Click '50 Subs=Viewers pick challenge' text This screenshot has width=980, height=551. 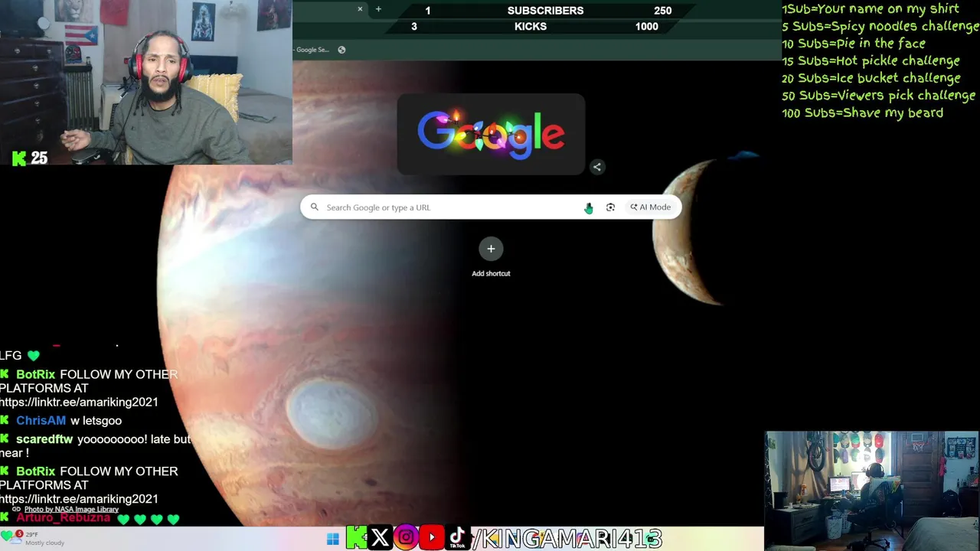[x=879, y=96]
